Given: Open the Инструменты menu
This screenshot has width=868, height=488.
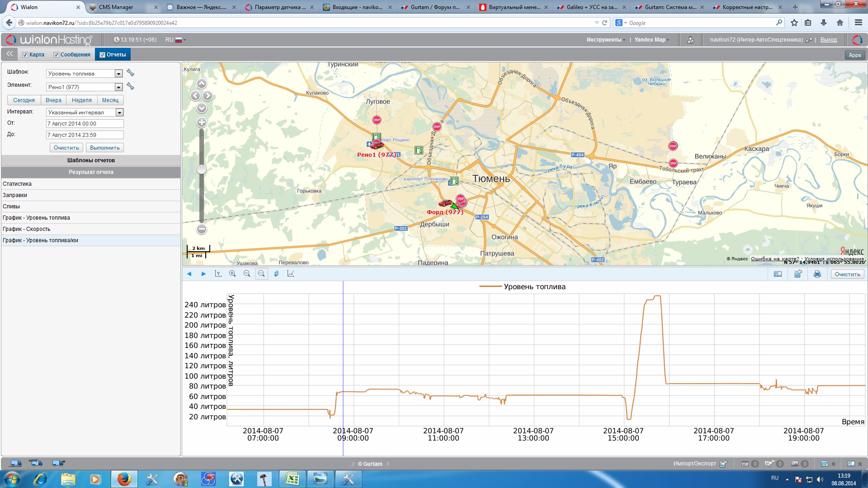Looking at the screenshot, I should 605,40.
